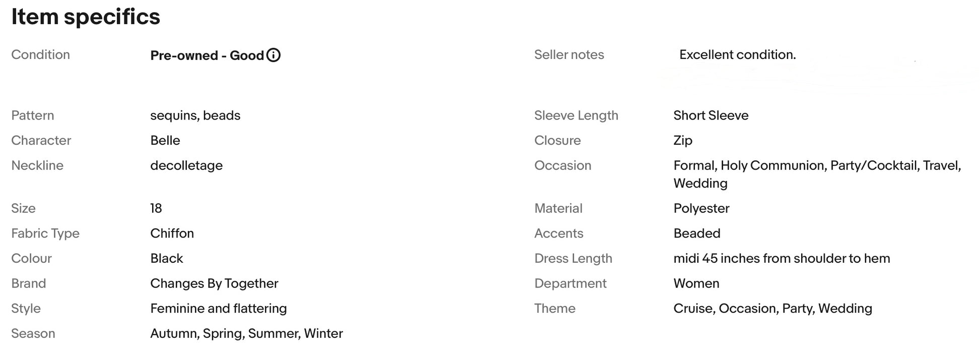
Task: Click the Short Sleeve value
Action: 711,115
